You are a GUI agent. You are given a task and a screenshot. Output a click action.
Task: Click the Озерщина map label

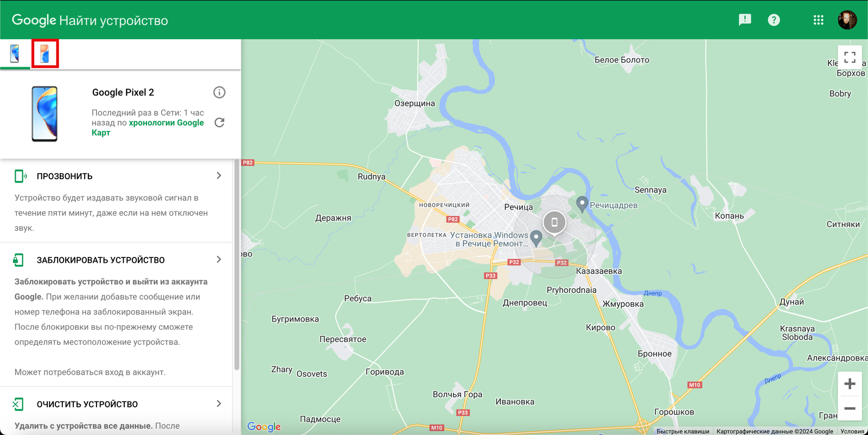click(x=414, y=103)
